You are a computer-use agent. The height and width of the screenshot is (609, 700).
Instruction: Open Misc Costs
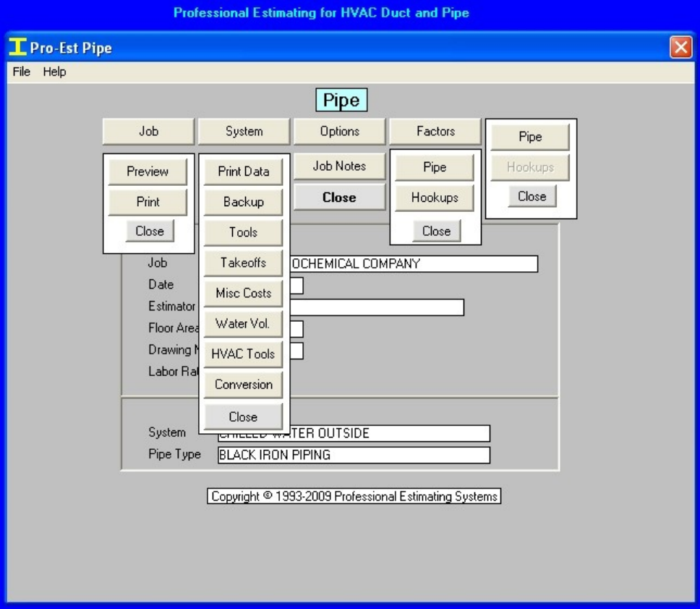pos(243,293)
